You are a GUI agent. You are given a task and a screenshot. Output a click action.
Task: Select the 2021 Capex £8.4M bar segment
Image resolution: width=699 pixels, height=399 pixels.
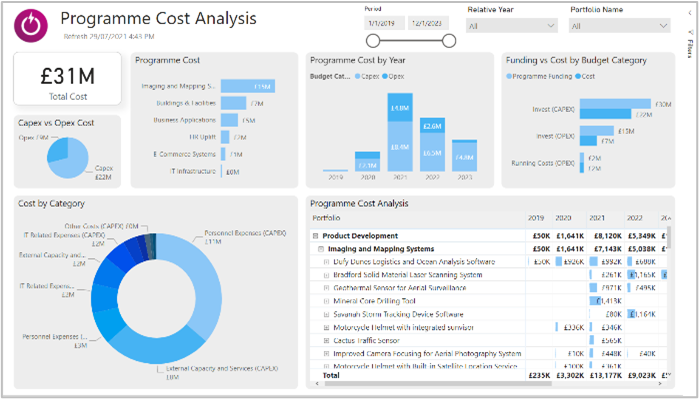click(x=400, y=147)
